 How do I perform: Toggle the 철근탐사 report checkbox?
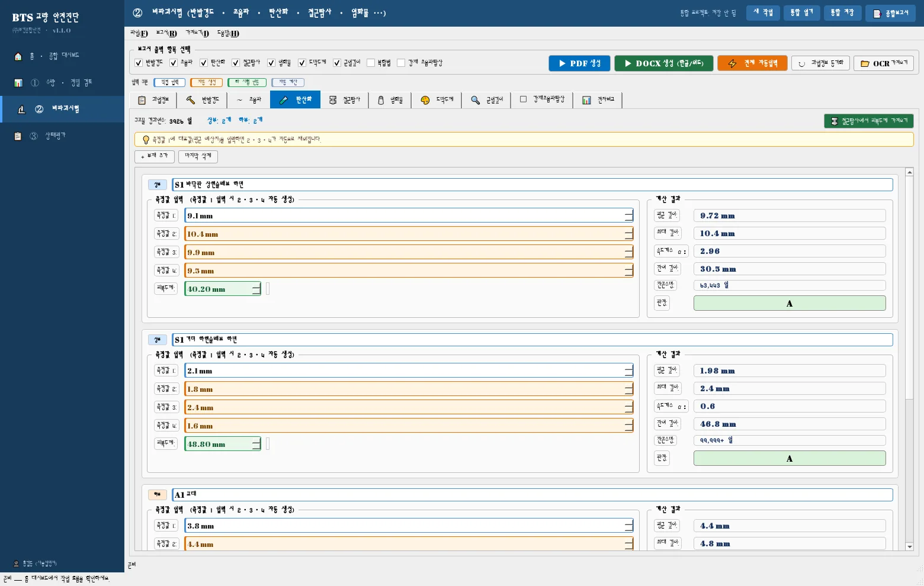236,63
